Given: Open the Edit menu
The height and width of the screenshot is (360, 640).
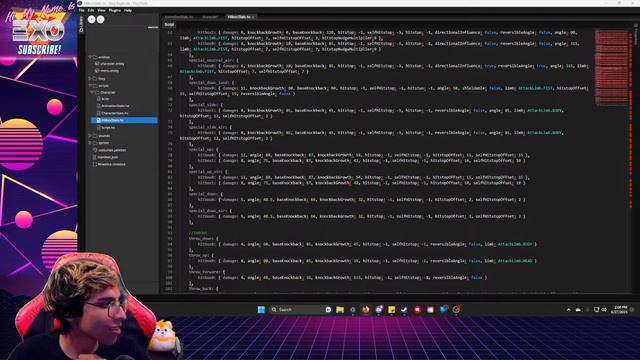Looking at the screenshot, I should pos(91,10).
